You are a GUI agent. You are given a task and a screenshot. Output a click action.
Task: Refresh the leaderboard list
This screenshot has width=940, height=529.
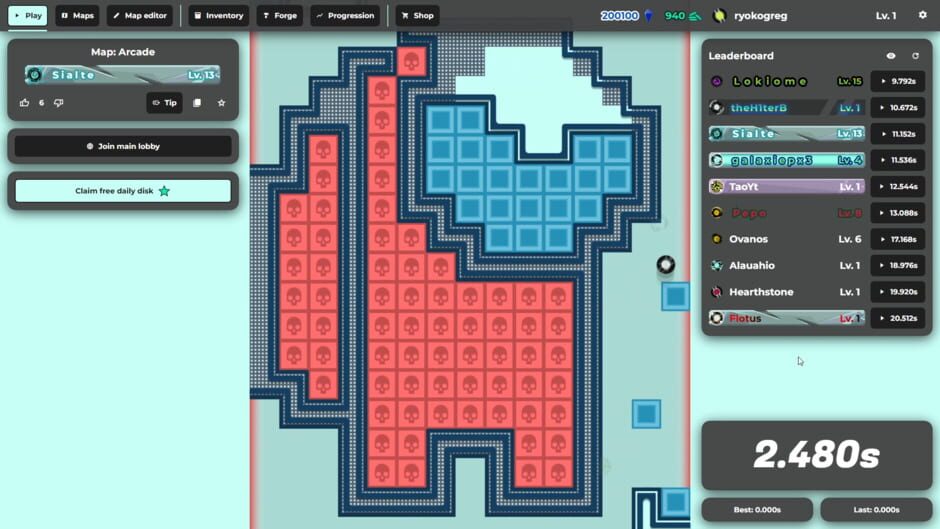915,56
